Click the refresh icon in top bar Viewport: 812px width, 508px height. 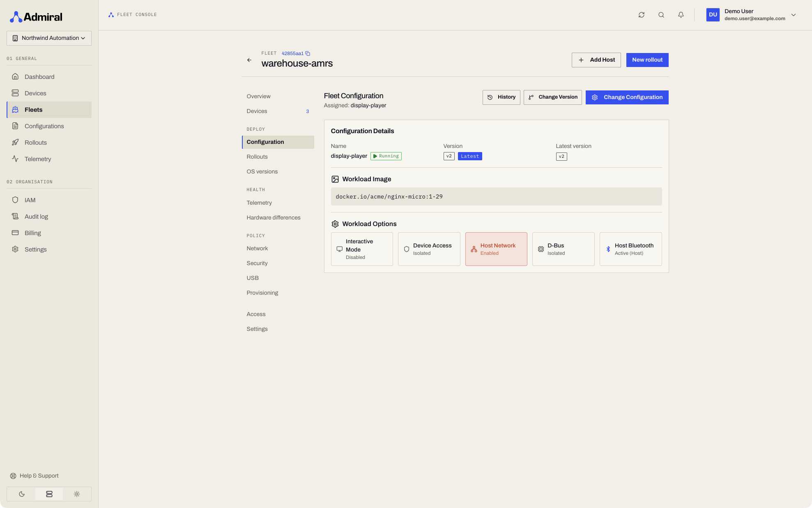click(x=641, y=15)
